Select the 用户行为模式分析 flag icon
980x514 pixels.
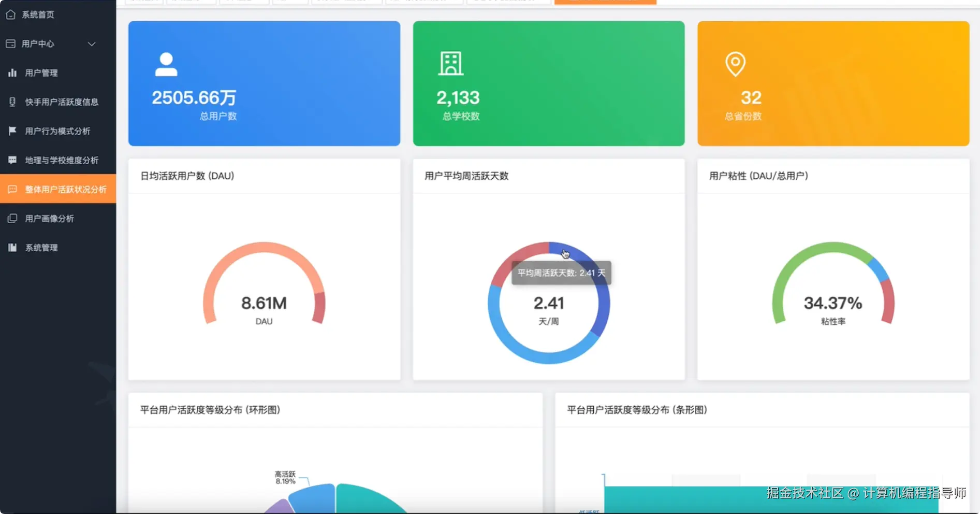[x=12, y=131]
